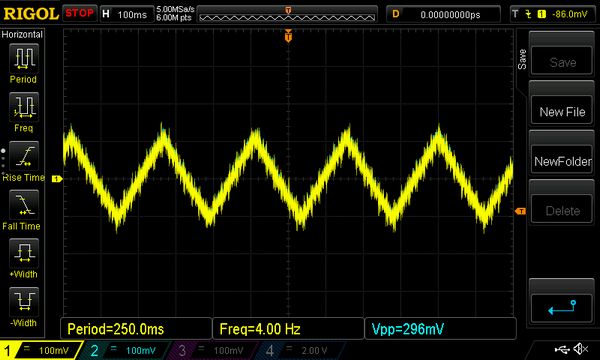Viewport: 600px width, 360px height.
Task: Click the Delete button
Action: tap(562, 210)
